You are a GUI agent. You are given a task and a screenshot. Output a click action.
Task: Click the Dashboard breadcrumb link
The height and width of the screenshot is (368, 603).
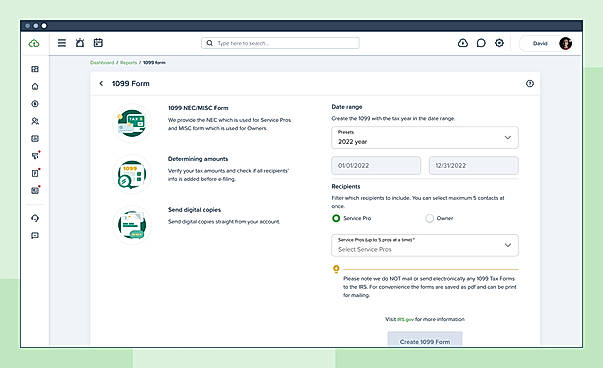point(102,62)
